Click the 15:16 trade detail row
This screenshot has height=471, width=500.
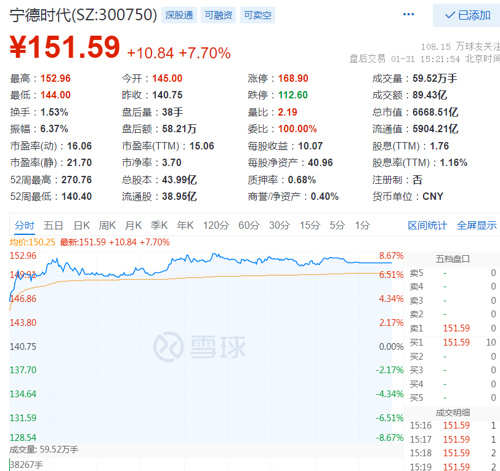pyautogui.click(x=453, y=426)
